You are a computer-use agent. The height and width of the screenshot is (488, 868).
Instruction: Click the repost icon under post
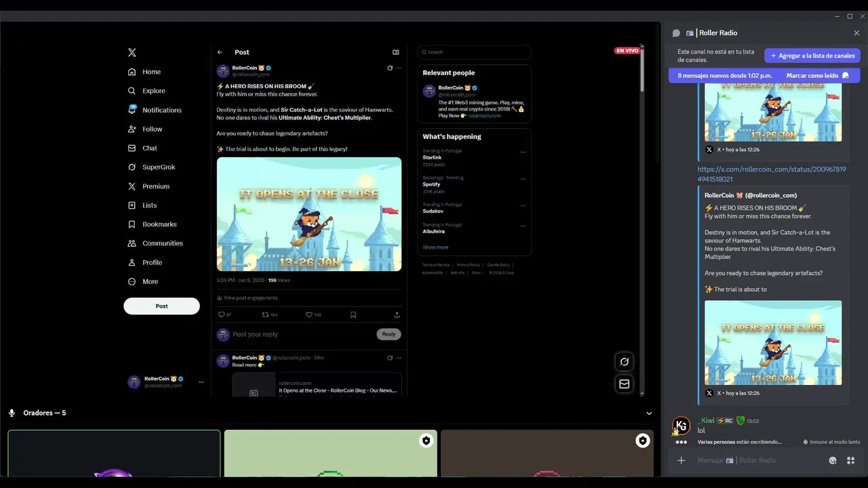click(265, 314)
